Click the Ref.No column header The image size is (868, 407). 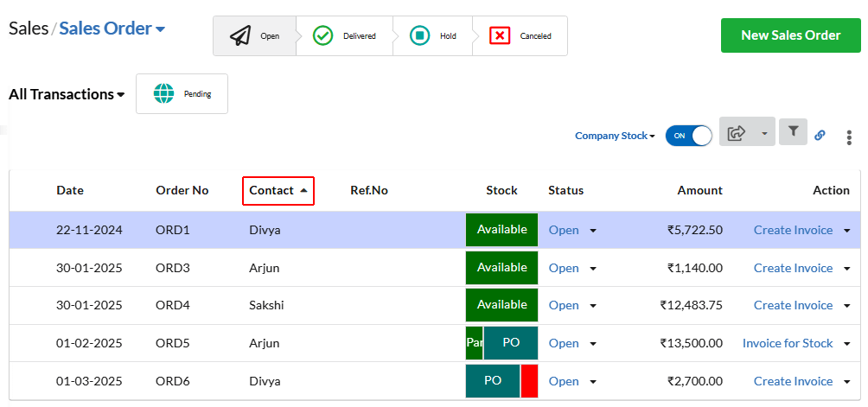(369, 191)
